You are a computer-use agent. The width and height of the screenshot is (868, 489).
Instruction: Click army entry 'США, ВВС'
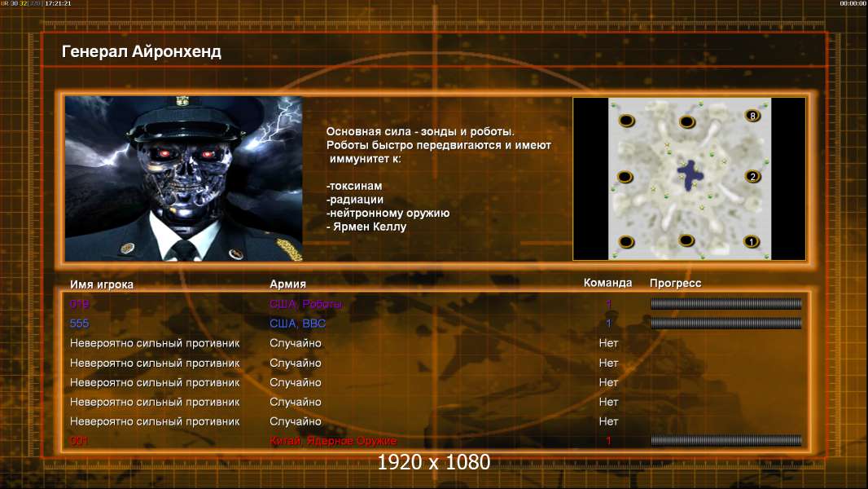[x=297, y=324]
